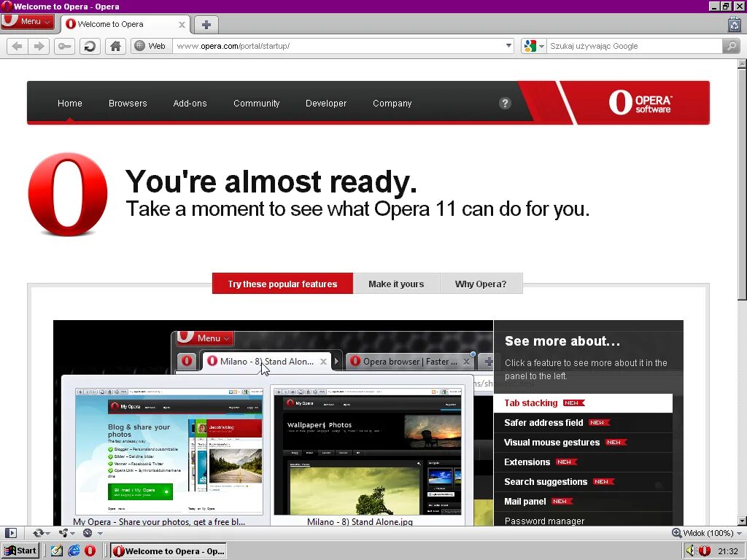Expand the address field dropdown arrow
Image resolution: width=747 pixels, height=560 pixels.
tap(508, 46)
